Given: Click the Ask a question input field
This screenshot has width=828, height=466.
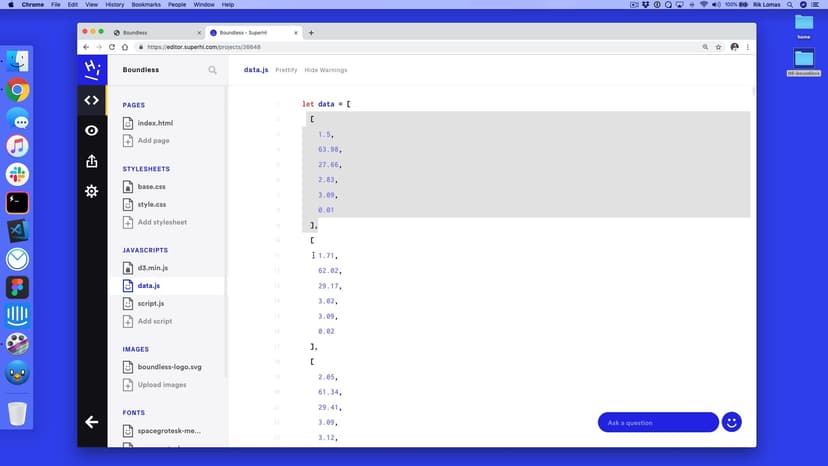Looking at the screenshot, I should pos(657,422).
